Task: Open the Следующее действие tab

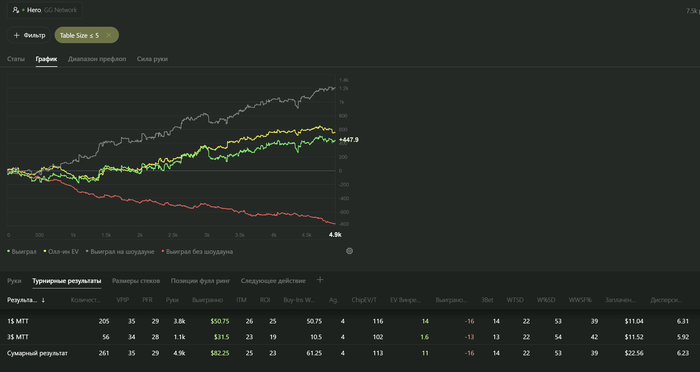Action: (273, 281)
